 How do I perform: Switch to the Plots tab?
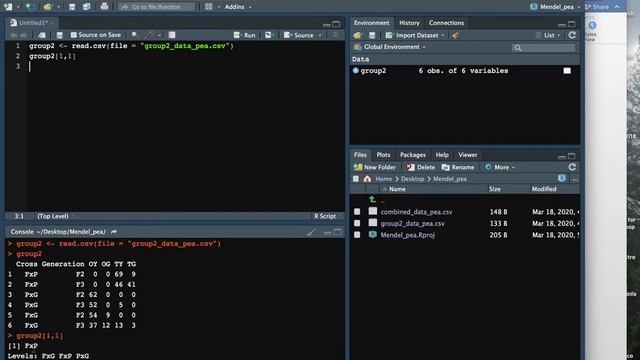383,155
